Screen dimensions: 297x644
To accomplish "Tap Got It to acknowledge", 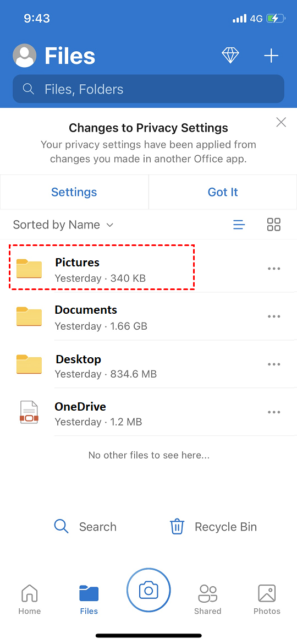I will (223, 192).
